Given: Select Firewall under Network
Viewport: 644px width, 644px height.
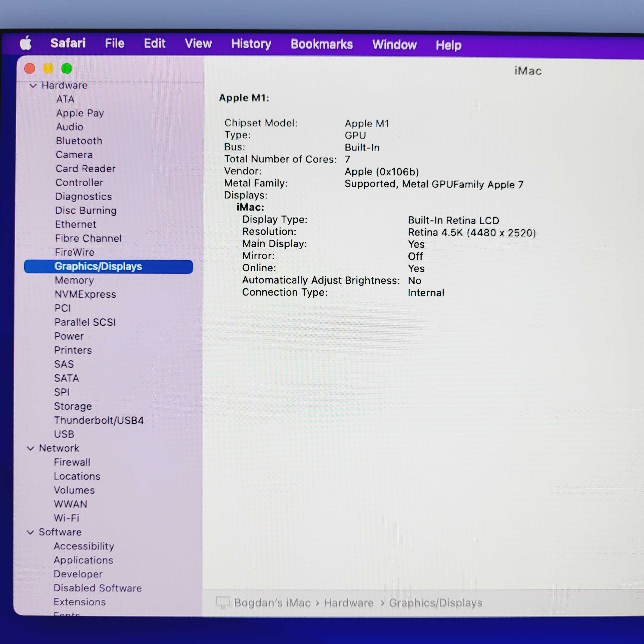Looking at the screenshot, I should pyautogui.click(x=72, y=462).
